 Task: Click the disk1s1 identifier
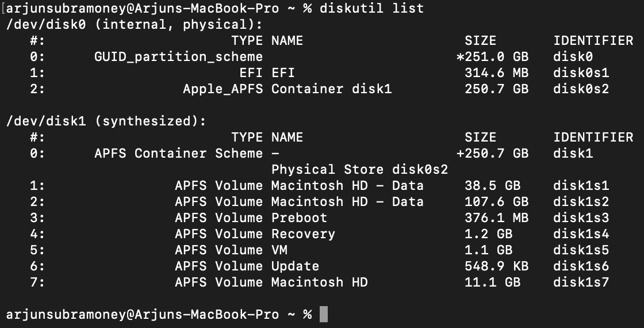581,186
